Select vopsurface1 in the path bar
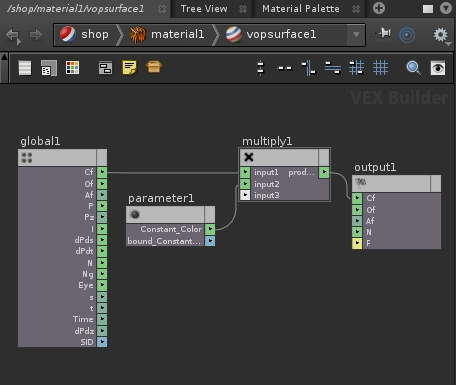Screen dimensions: 456x385 [271, 35]
